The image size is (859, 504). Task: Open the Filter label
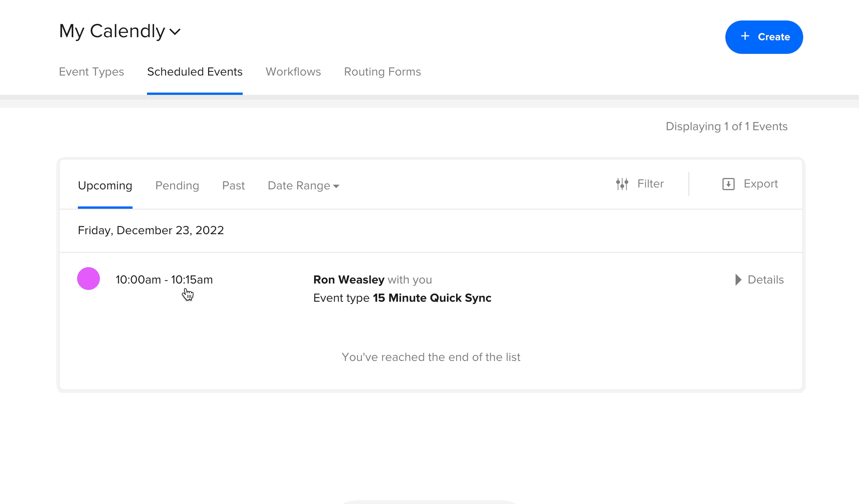point(651,184)
